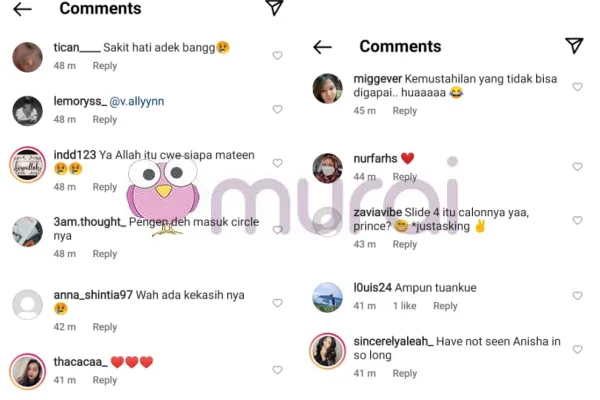This screenshot has width=600, height=400.
Task: Open miggever's profile avatar
Action: 328,88
